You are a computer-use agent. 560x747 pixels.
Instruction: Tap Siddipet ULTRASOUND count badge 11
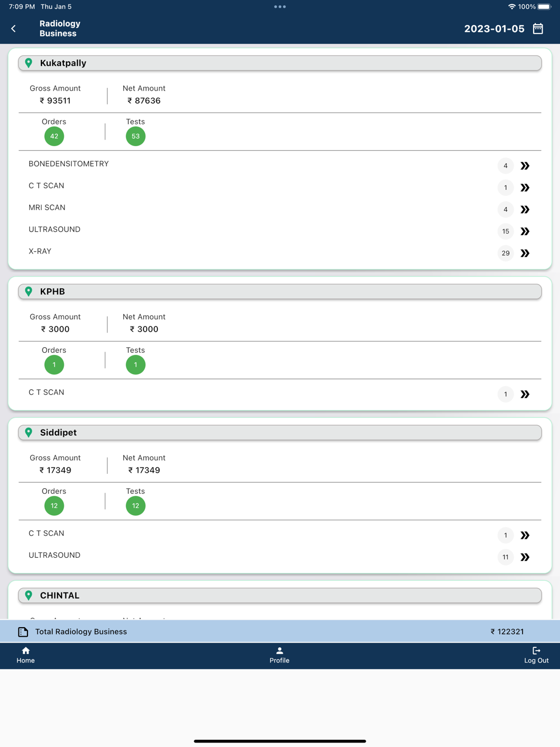click(x=506, y=557)
